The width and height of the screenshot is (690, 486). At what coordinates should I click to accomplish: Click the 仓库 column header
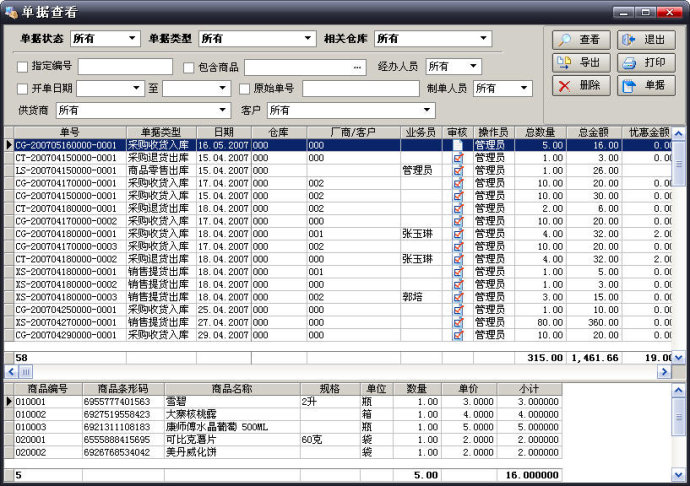[x=279, y=132]
